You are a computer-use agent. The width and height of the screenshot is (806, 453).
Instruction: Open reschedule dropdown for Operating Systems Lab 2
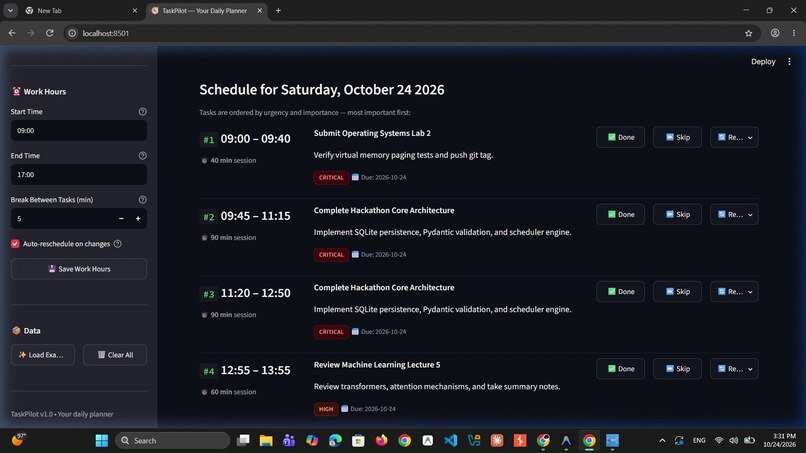pyautogui.click(x=734, y=137)
